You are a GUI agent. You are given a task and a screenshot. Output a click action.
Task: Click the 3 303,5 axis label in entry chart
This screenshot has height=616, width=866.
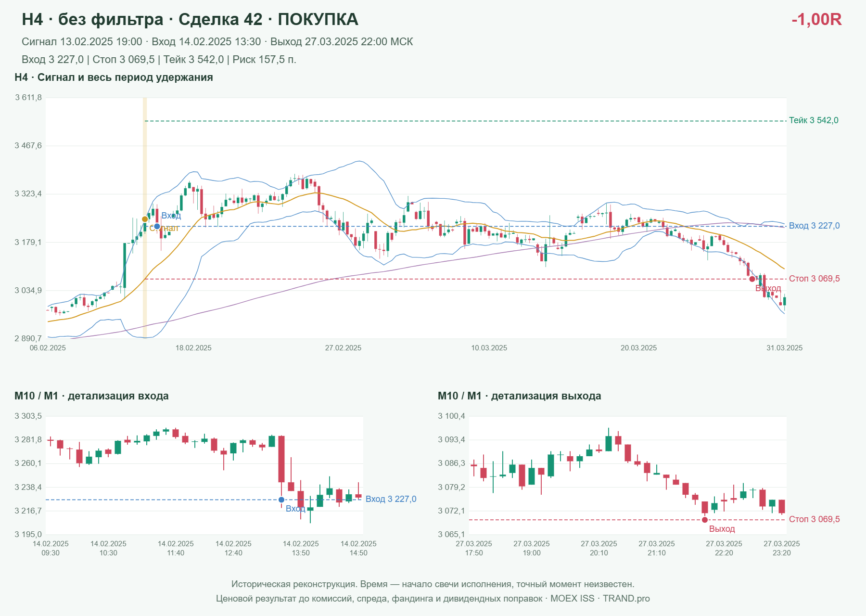[x=28, y=416]
